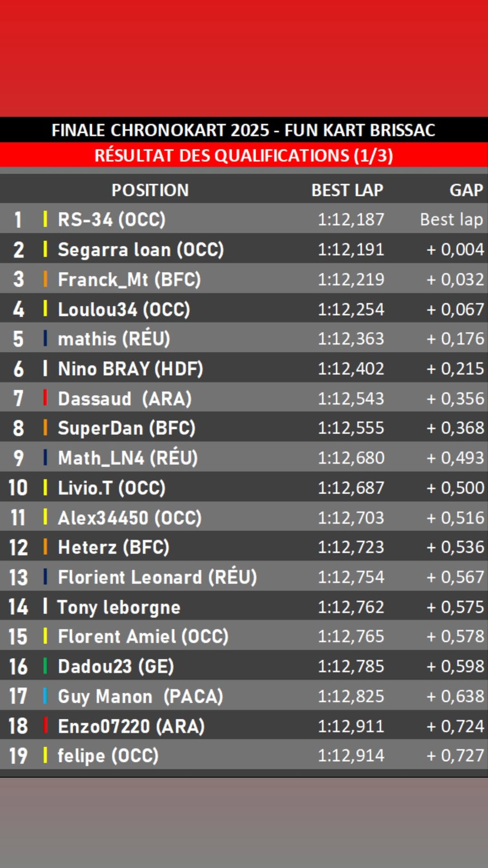Select driver name Segarra loan (OCC)

141,250
